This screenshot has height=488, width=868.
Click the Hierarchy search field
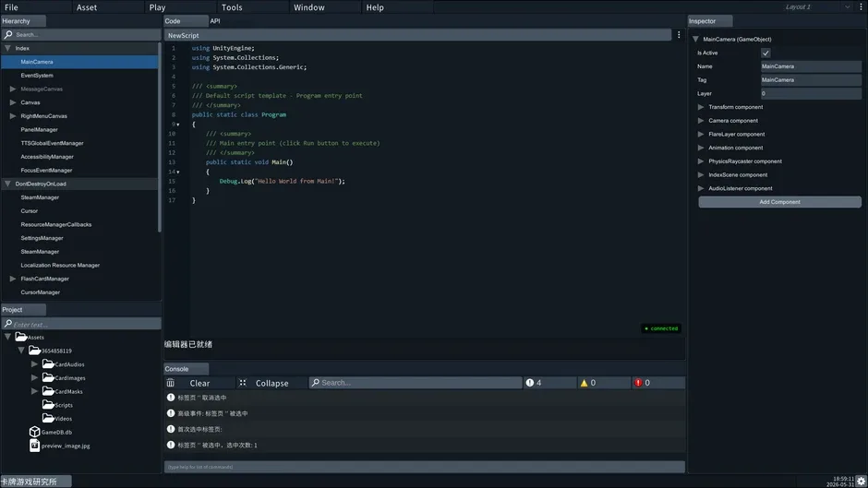tap(81, 34)
